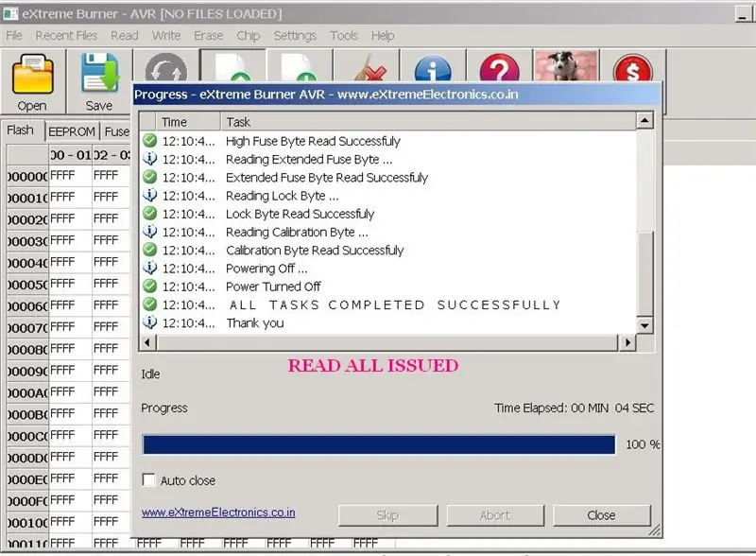Click the Skip button

pos(387,515)
